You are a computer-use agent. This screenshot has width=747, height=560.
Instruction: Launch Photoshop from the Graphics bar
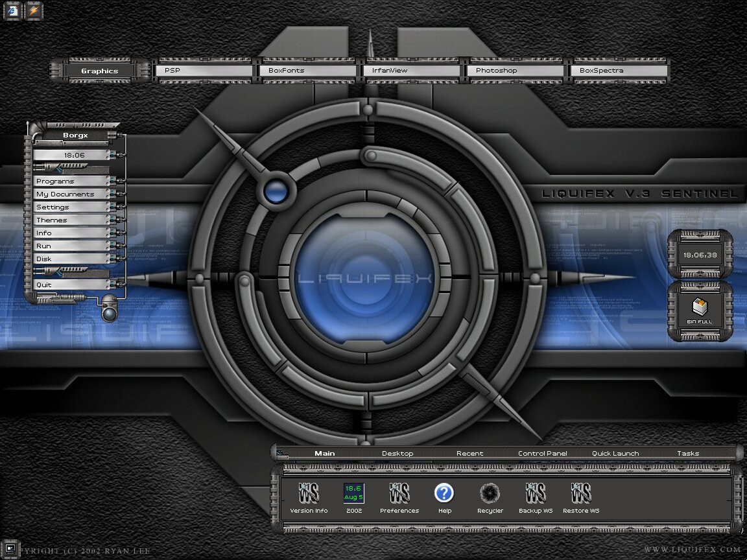point(515,70)
